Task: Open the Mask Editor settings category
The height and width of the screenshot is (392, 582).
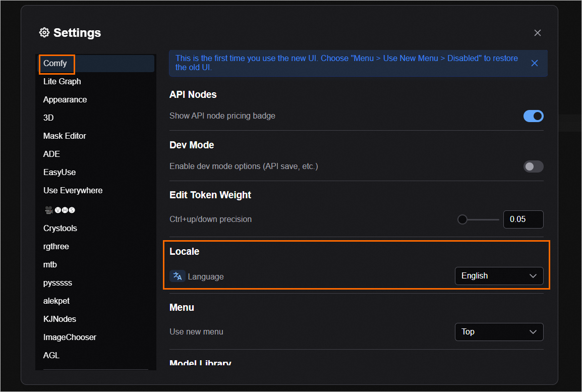Action: pyautogui.click(x=96, y=136)
